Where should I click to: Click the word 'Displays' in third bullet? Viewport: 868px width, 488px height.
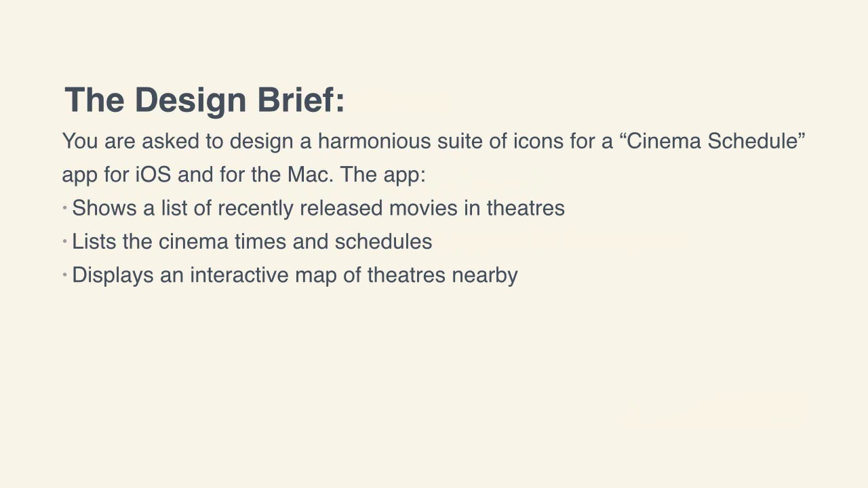pos(113,275)
